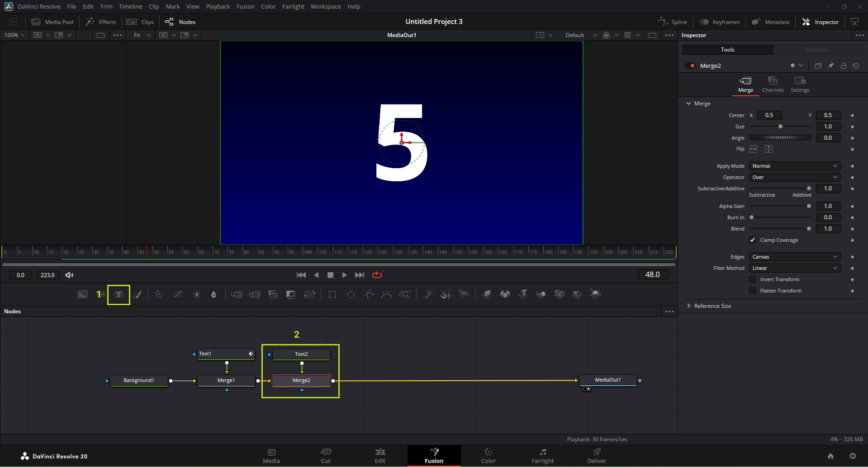Switch to the Channels tab in the Inspector
The width and height of the screenshot is (868, 467).
773,84
